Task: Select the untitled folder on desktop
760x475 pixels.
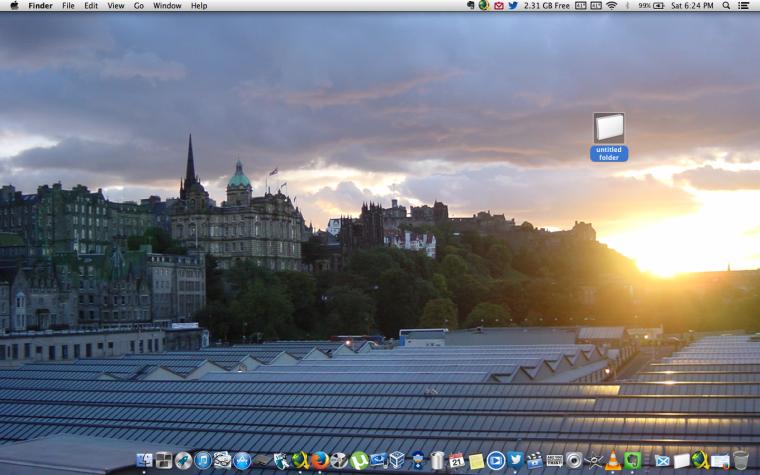Action: pos(609,137)
